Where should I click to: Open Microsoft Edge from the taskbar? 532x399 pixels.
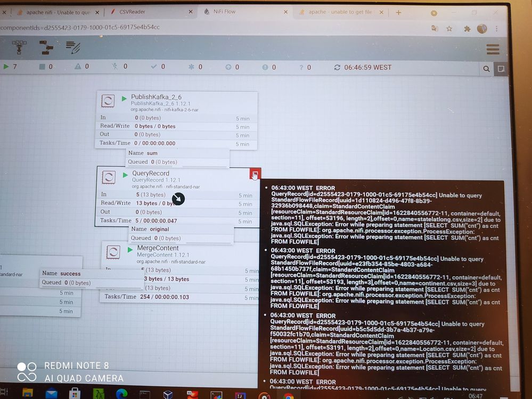pyautogui.click(x=121, y=394)
